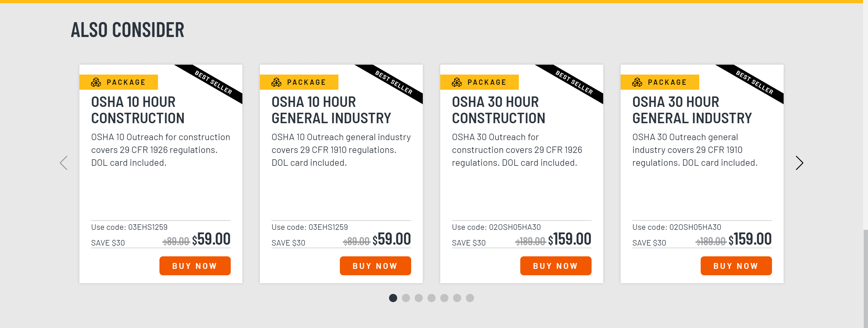Viewport: 868px width, 328px height.
Task: Select the sixth carousel pagination dot
Action: (457, 298)
